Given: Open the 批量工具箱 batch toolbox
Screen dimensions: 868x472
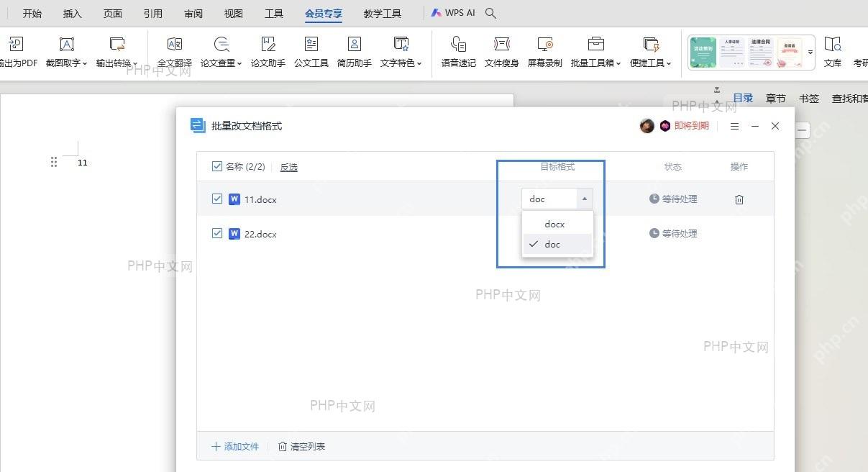Looking at the screenshot, I should [x=595, y=52].
